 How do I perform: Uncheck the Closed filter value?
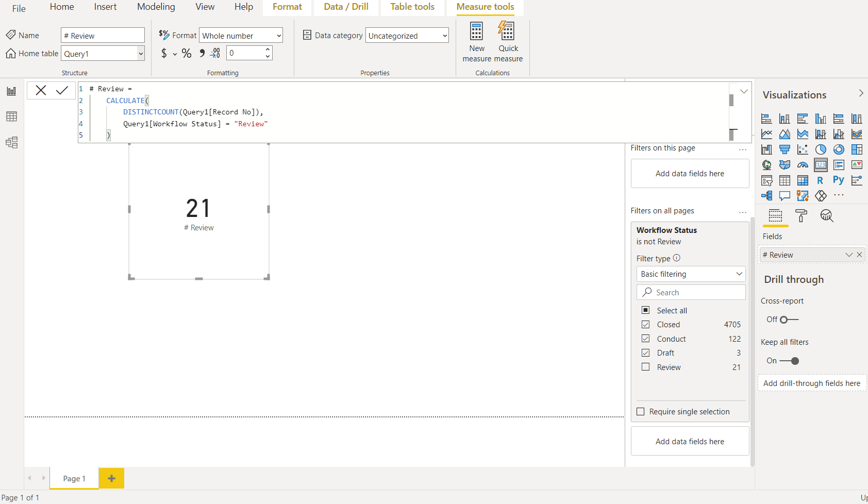coord(645,325)
